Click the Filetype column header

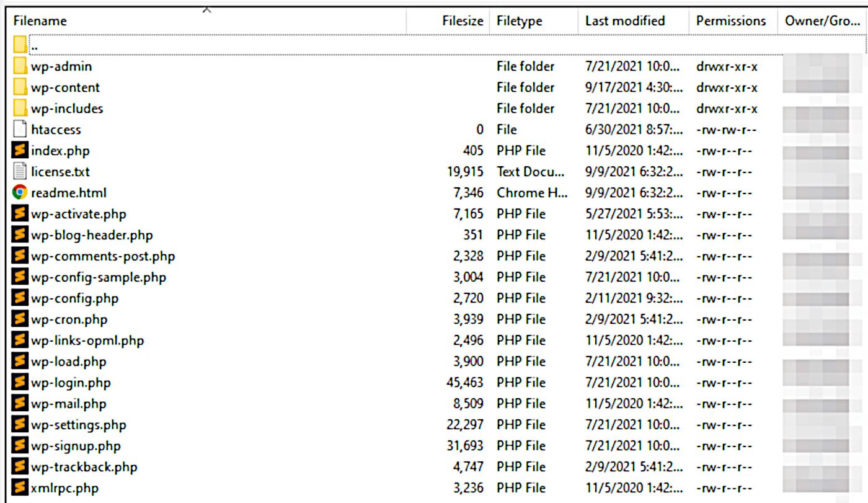point(520,20)
